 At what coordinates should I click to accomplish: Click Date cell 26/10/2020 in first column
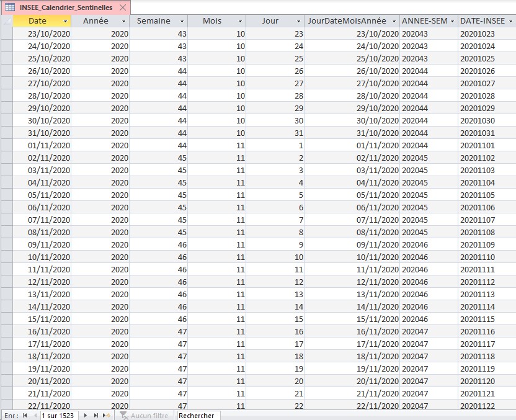[42, 71]
